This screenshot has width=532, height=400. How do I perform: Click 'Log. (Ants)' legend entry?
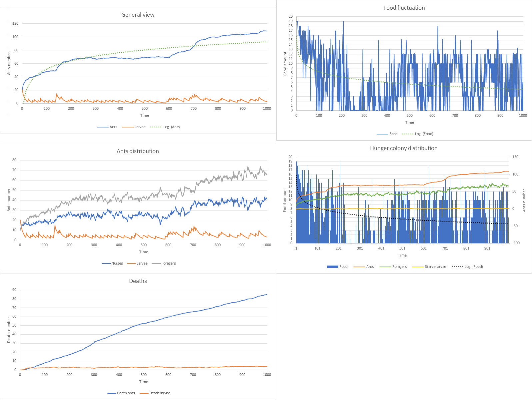(x=165, y=127)
